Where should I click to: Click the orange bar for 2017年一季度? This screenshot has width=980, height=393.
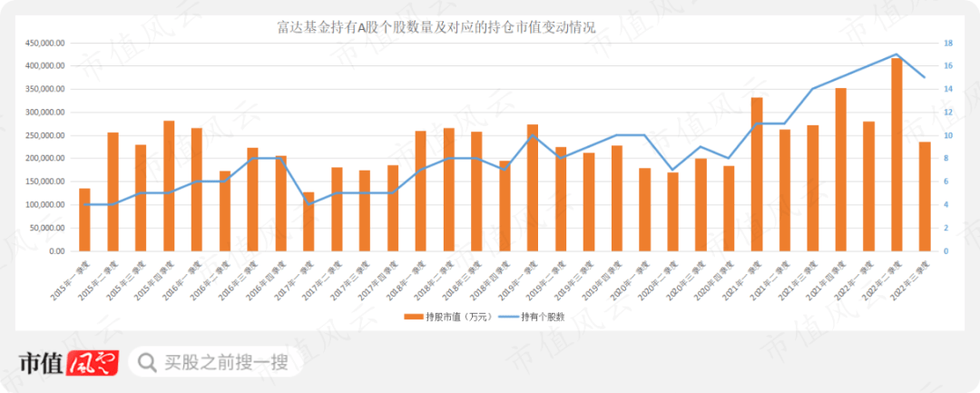[309, 221]
